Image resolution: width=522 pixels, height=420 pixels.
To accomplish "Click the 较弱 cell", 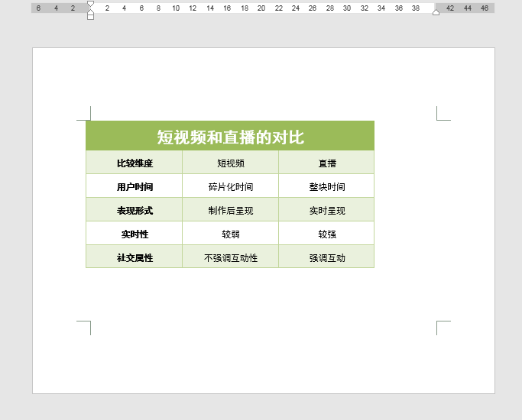I will (230, 233).
